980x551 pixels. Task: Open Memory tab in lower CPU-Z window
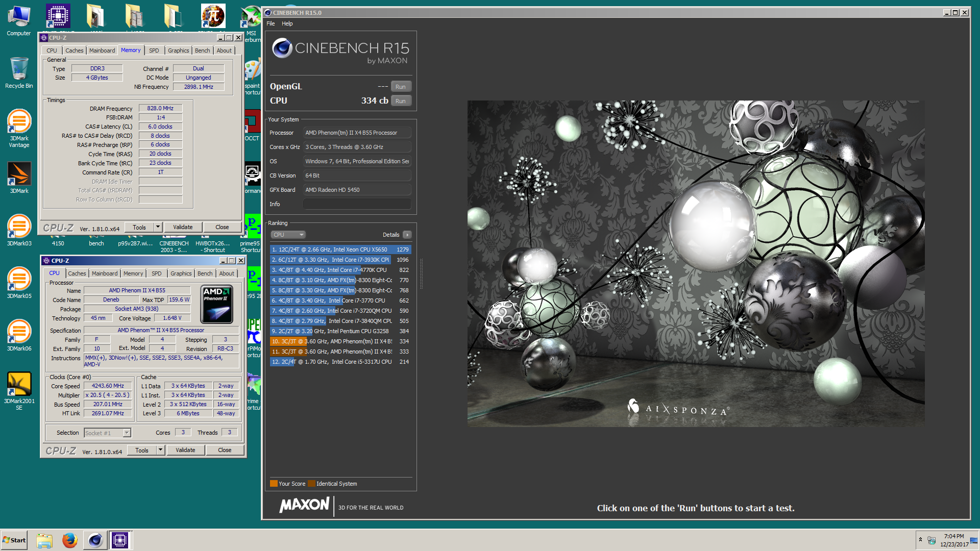coord(133,273)
